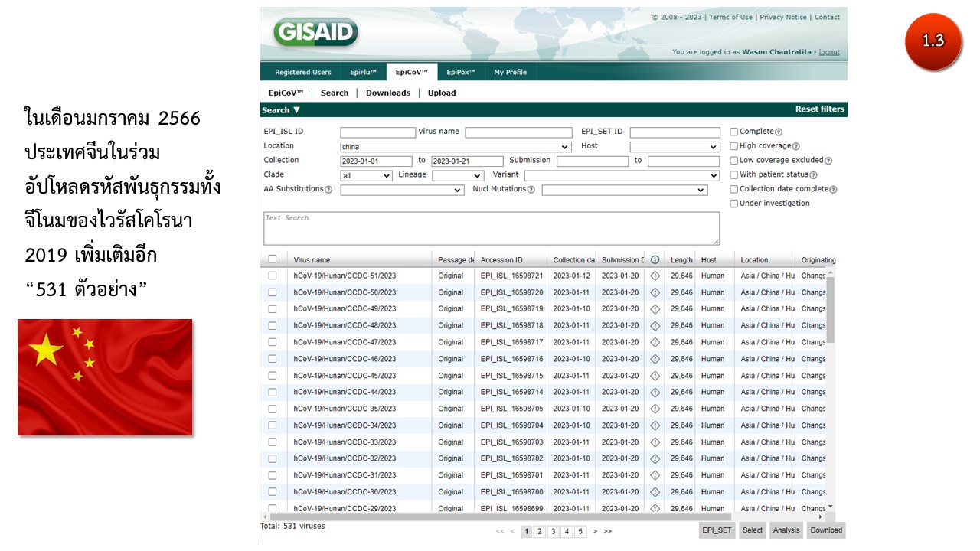Select the hCoV-19/Hunan/CCDC-50/2023 row checkbox
The height and width of the screenshot is (551, 980).
(273, 292)
